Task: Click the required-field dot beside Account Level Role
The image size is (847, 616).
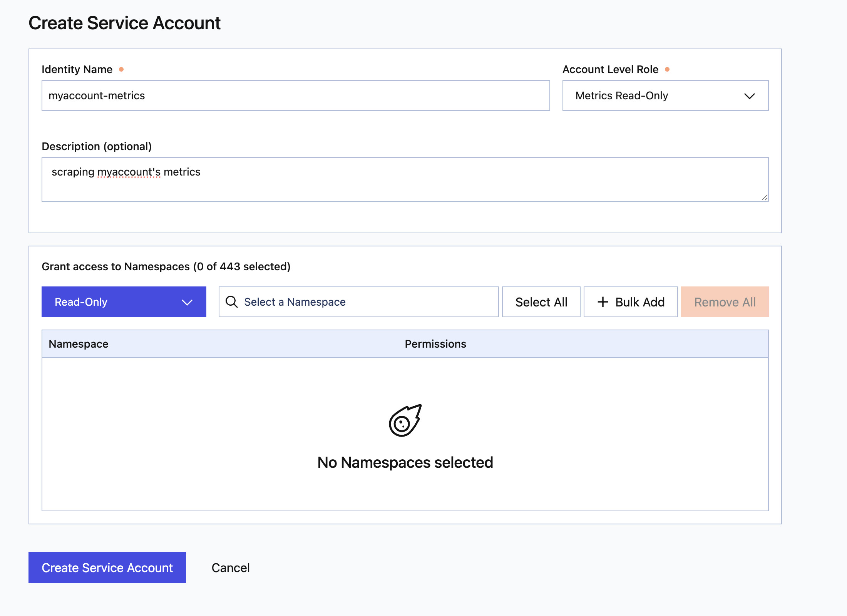Action: tap(668, 69)
